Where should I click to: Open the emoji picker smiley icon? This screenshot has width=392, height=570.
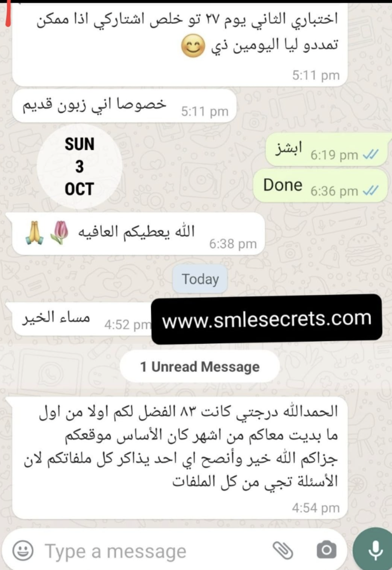23,551
